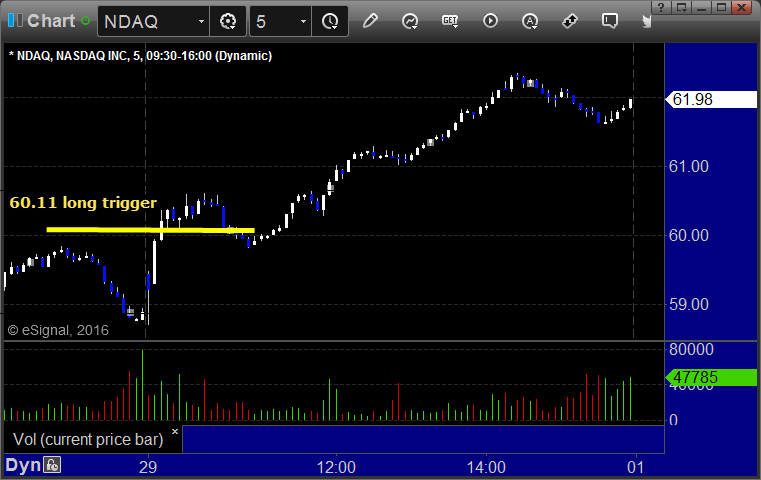Click the 29 date axis label
The height and width of the screenshot is (480, 761).
[148, 467]
